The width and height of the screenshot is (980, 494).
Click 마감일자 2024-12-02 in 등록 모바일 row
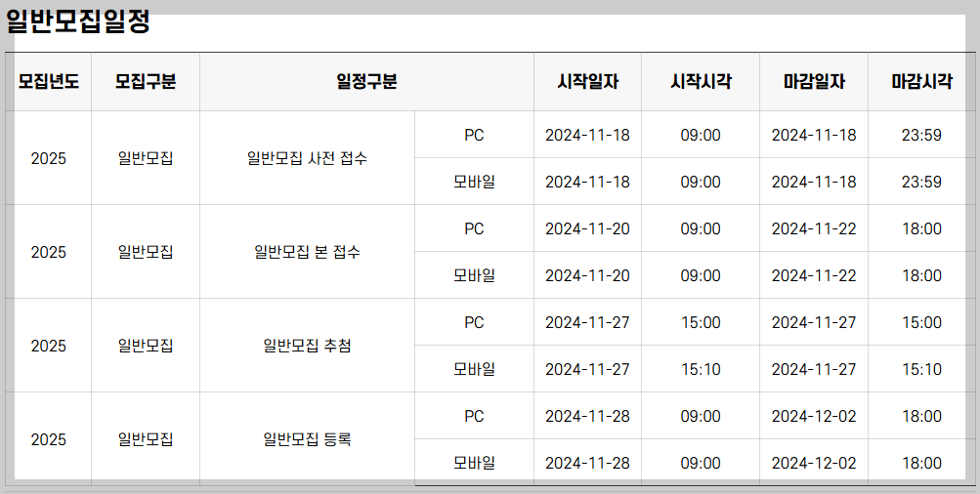pyautogui.click(x=814, y=463)
